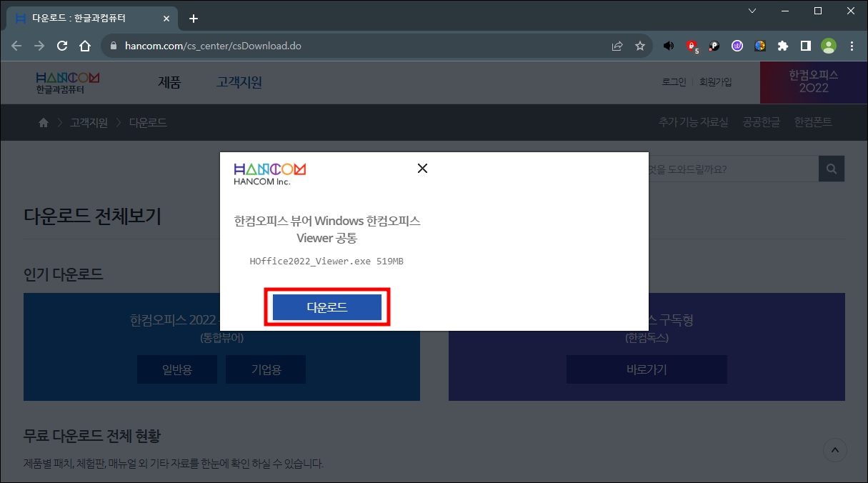This screenshot has height=483, width=868.
Task: Mute the tab audio speaker icon
Action: point(668,46)
